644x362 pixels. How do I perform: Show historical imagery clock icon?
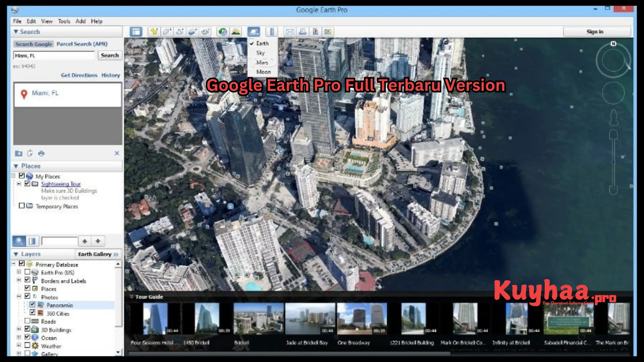223,32
